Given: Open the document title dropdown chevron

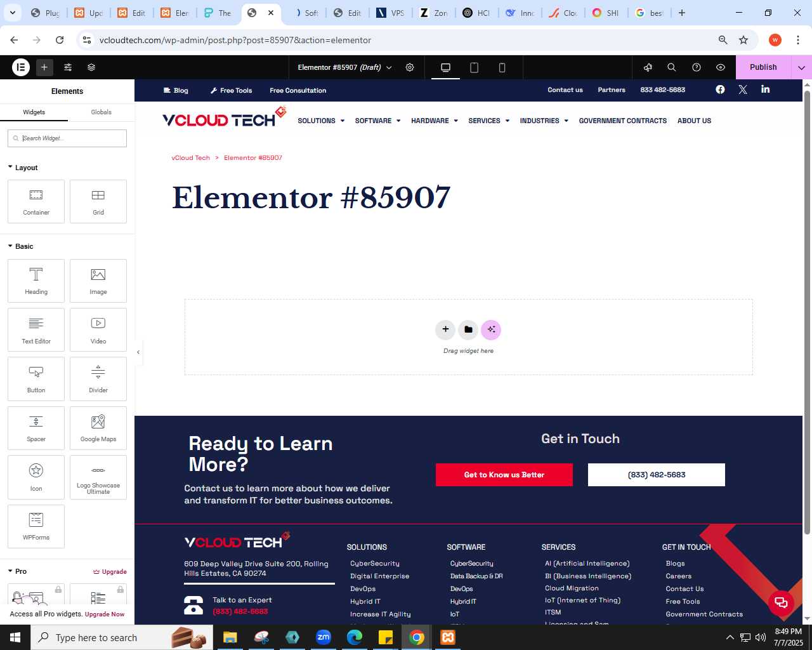Looking at the screenshot, I should (389, 67).
